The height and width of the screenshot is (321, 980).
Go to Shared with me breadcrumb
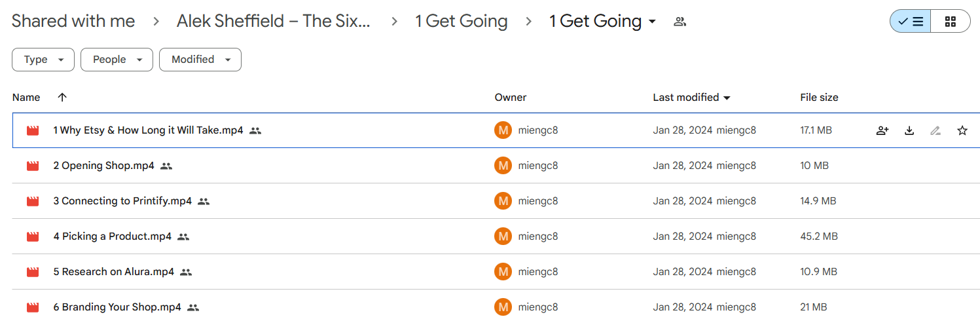click(x=73, y=22)
